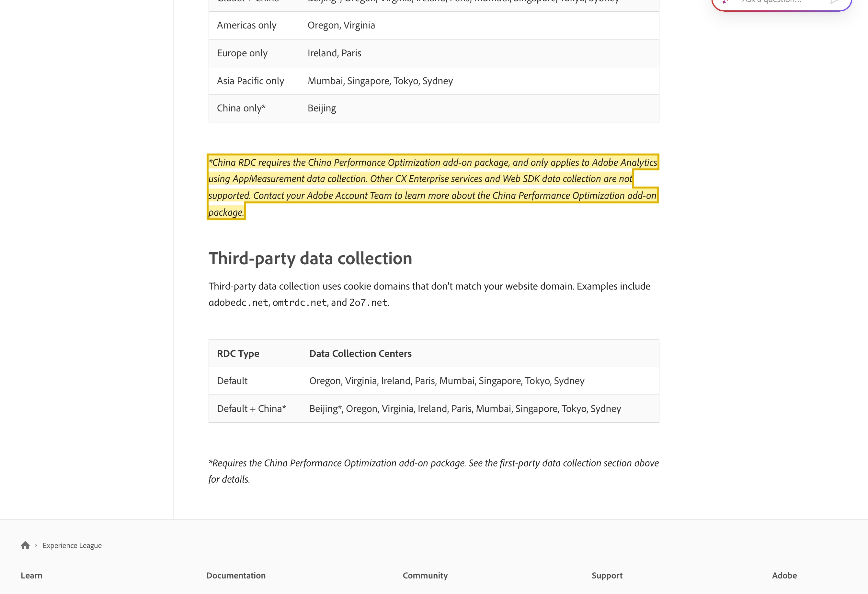Click the 2o7.net code text
This screenshot has height=594, width=868.
click(368, 303)
